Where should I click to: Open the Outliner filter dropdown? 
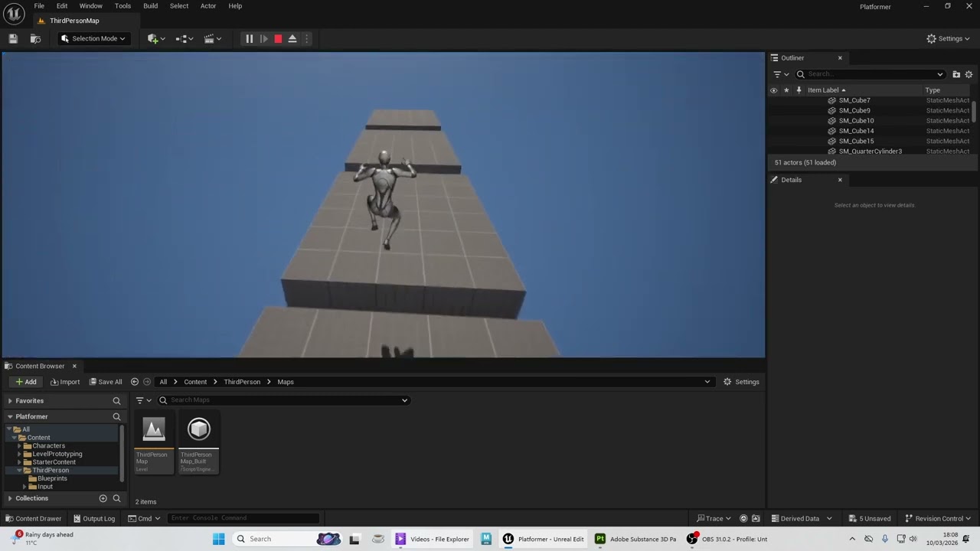(x=781, y=74)
